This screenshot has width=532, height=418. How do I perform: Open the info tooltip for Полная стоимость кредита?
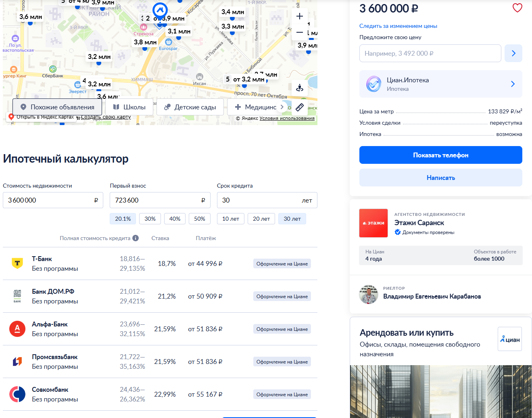point(136,238)
